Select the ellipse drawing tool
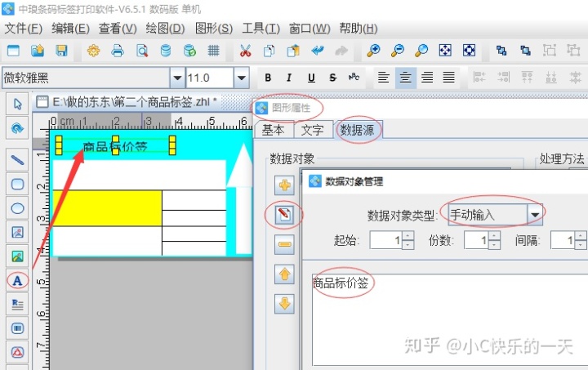 pyautogui.click(x=18, y=208)
